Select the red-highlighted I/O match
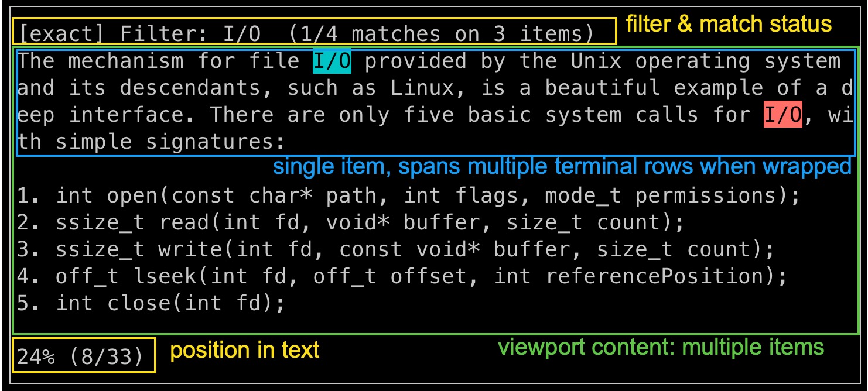Viewport: 868px width, 391px height. pyautogui.click(x=782, y=115)
